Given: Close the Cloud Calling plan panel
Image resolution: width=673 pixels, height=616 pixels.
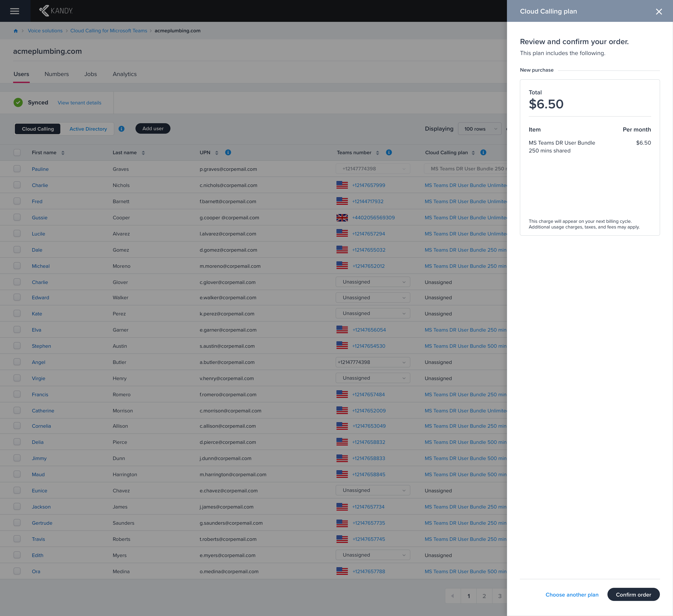Looking at the screenshot, I should [x=659, y=12].
